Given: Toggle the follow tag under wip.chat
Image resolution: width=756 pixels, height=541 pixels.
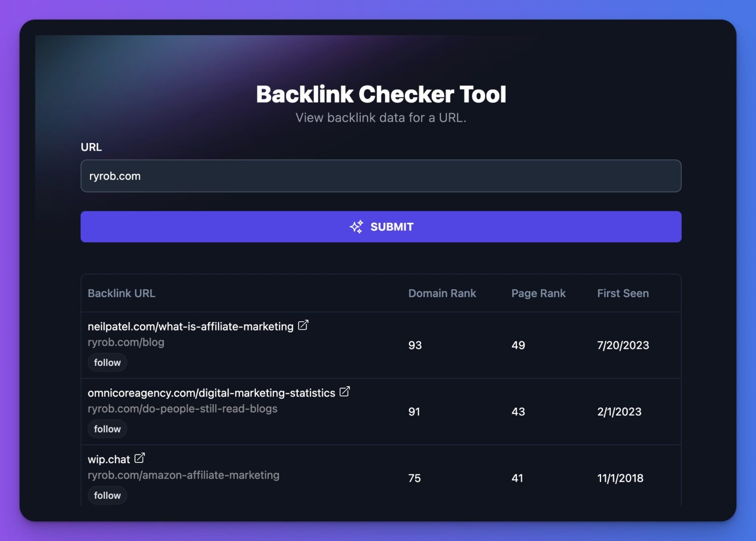Looking at the screenshot, I should coord(107,495).
